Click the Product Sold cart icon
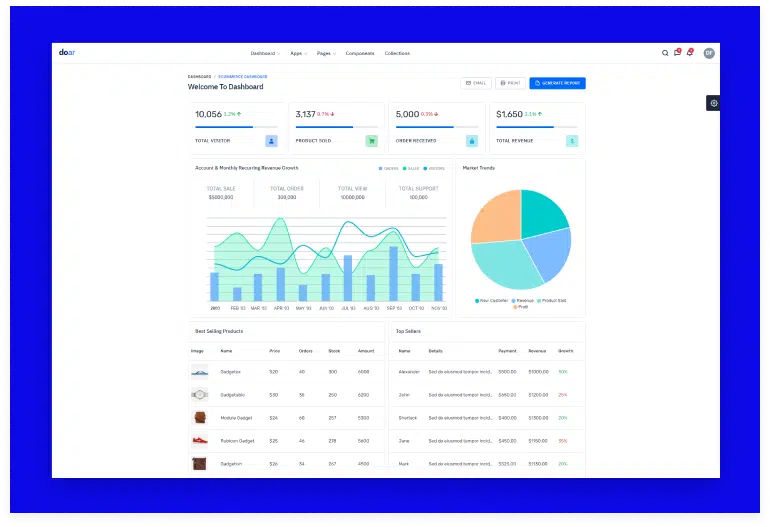Screen dimensions: 770x527 (x=371, y=141)
